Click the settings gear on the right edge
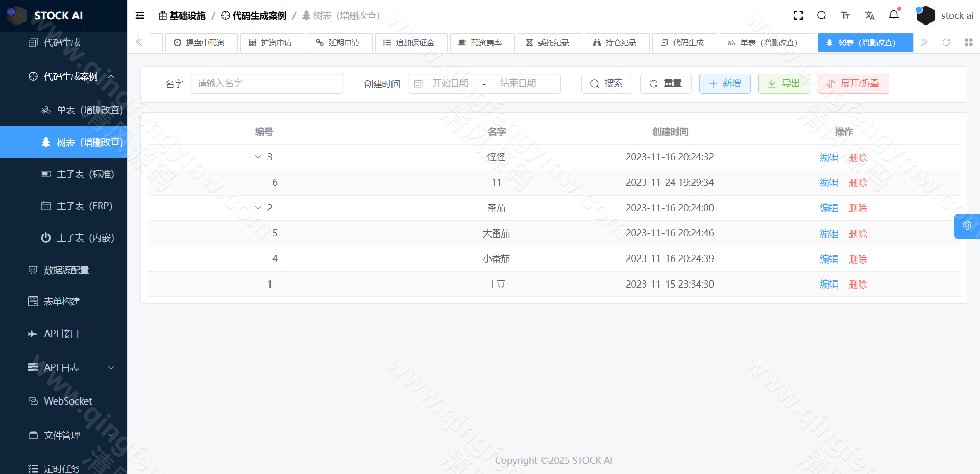Screen dimensions: 980x474 [967, 225]
